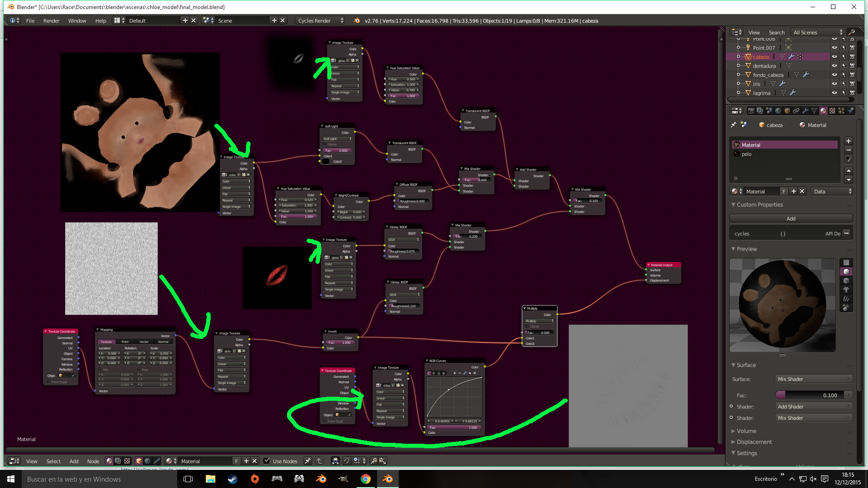Open the Render menu
Image resolution: width=868 pixels, height=488 pixels.
pos(51,21)
